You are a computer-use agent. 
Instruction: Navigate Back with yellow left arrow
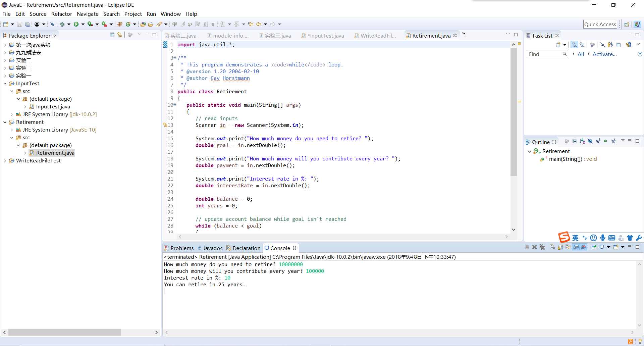pos(259,24)
